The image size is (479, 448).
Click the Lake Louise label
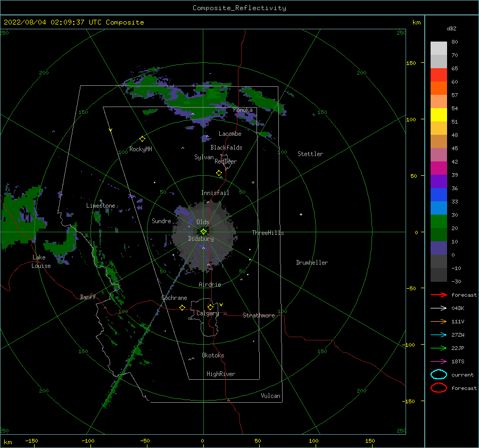pos(41,262)
